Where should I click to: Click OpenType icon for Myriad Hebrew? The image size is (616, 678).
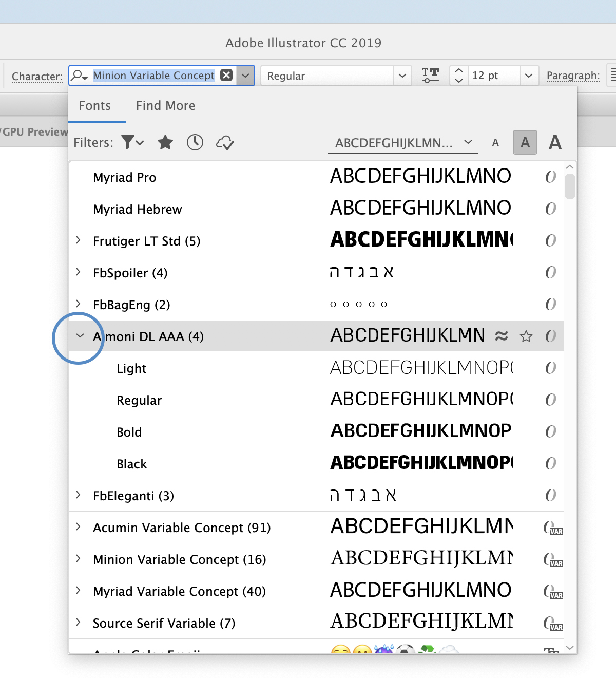pos(550,209)
